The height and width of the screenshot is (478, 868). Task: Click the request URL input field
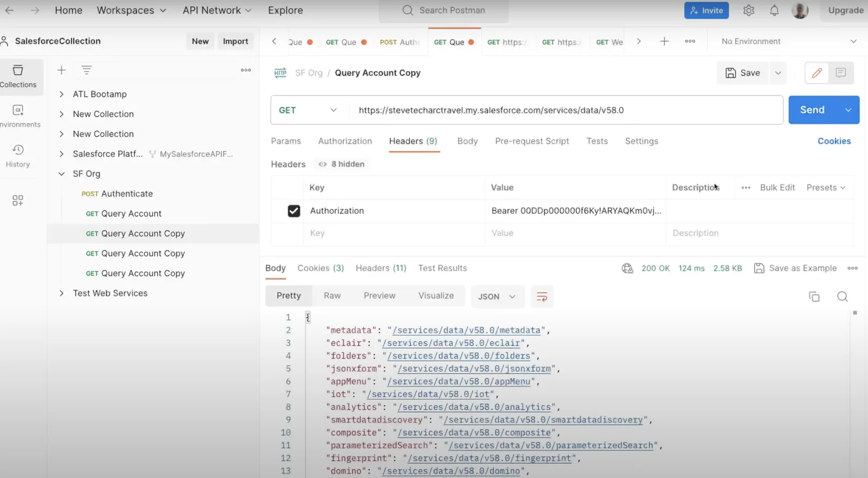point(566,110)
